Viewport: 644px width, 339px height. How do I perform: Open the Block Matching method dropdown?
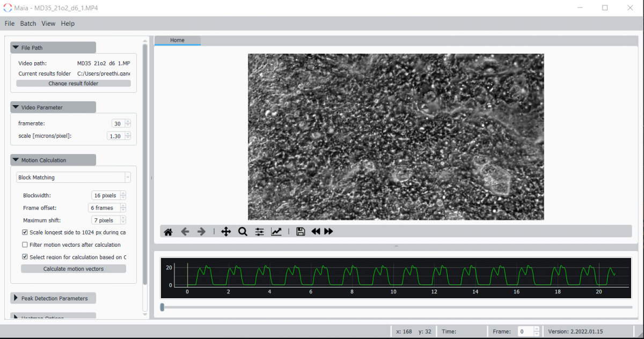pos(74,177)
